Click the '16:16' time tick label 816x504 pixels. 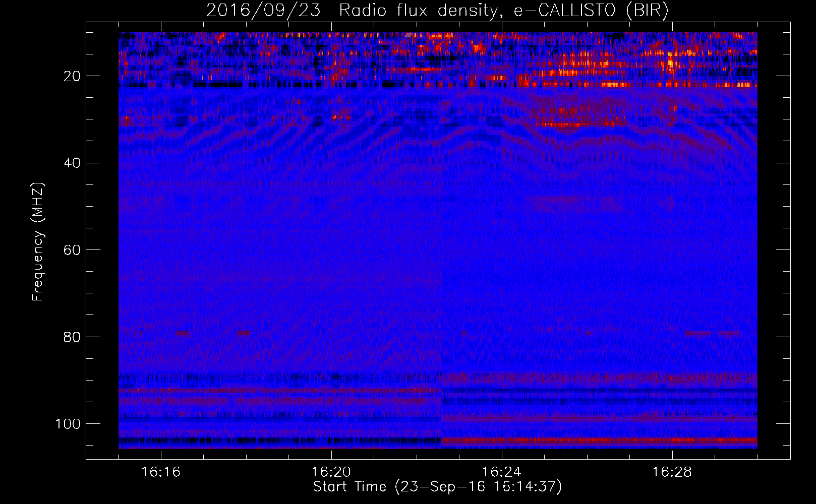pos(161,472)
